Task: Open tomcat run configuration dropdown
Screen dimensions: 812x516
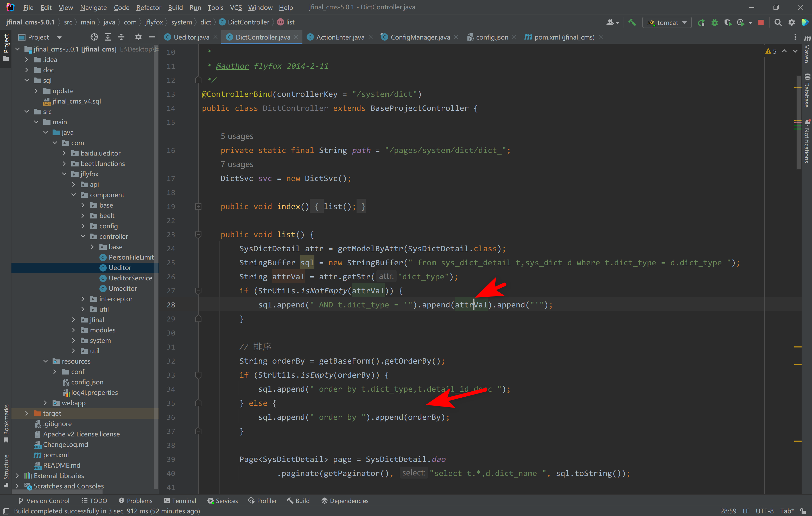Action: (667, 22)
